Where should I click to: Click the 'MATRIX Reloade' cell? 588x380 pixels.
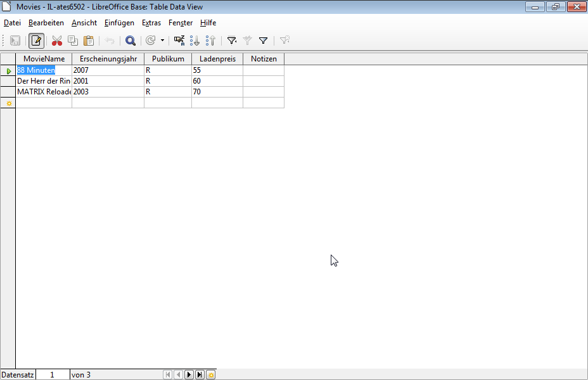pyautogui.click(x=44, y=92)
